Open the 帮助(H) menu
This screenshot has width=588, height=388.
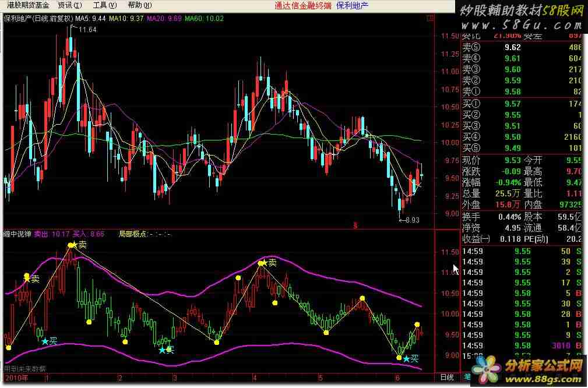(x=140, y=5)
